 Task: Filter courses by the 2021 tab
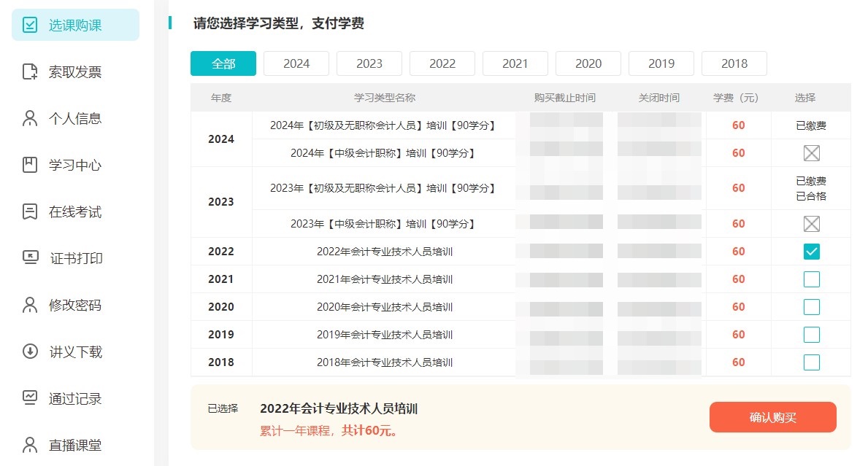click(x=515, y=63)
